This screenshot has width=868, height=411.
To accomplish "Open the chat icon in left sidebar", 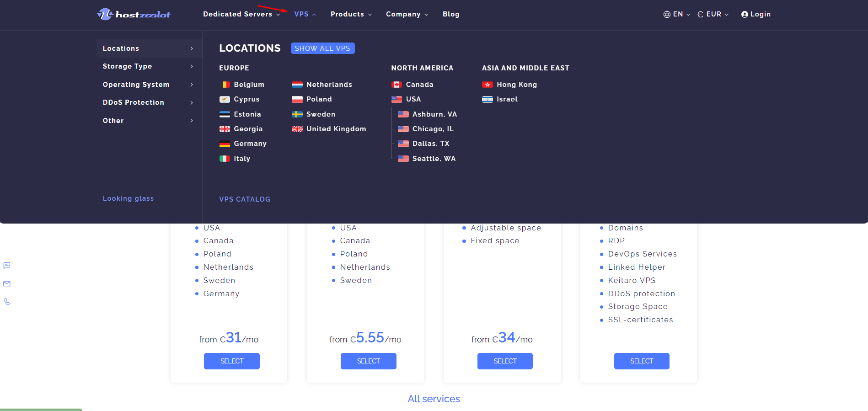I will tap(7, 266).
